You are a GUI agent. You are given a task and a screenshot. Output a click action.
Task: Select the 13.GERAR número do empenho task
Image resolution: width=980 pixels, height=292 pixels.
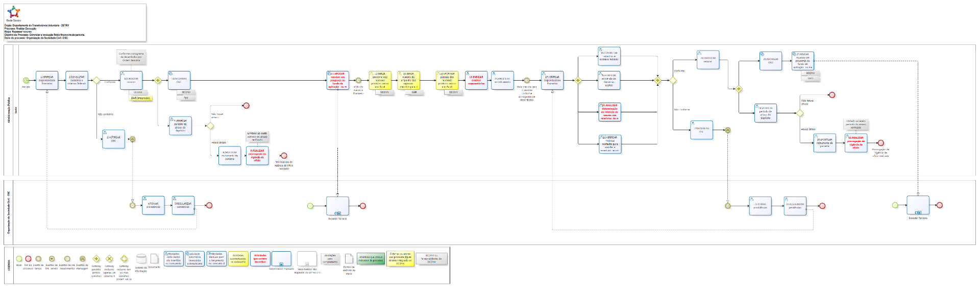[x=408, y=80]
